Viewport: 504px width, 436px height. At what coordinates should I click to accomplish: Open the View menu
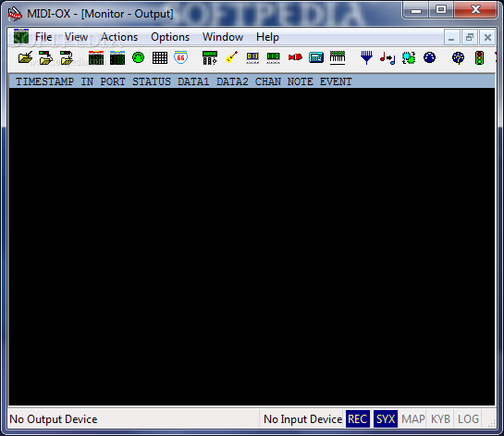pyautogui.click(x=76, y=37)
